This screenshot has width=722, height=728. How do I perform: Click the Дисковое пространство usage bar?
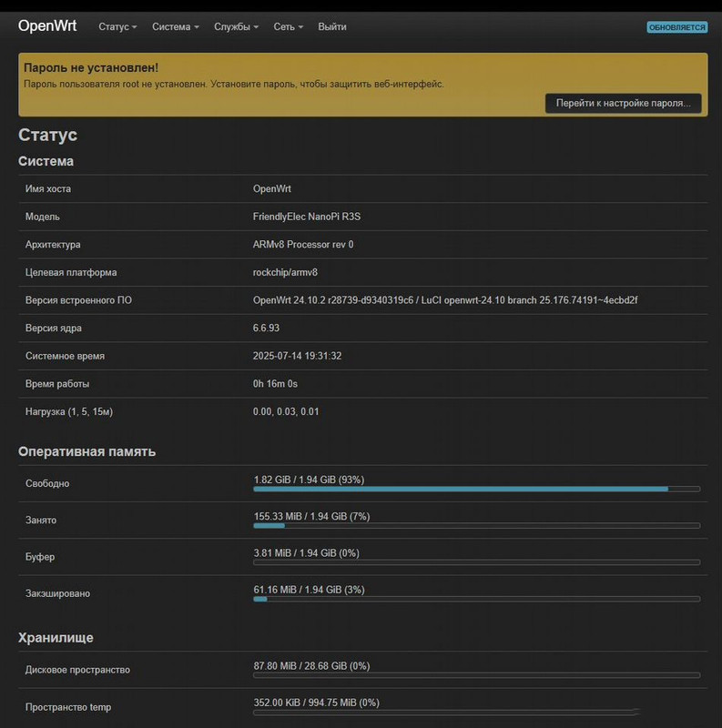coord(477,675)
